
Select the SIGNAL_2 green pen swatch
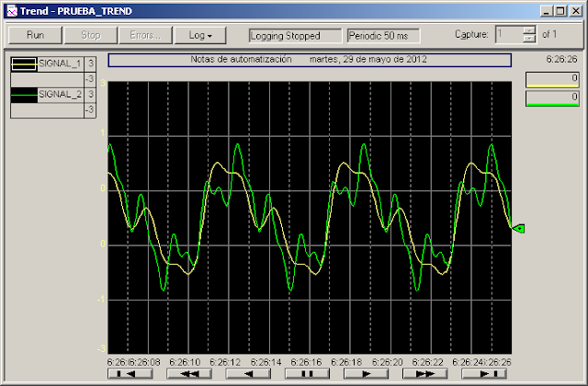tap(24, 95)
